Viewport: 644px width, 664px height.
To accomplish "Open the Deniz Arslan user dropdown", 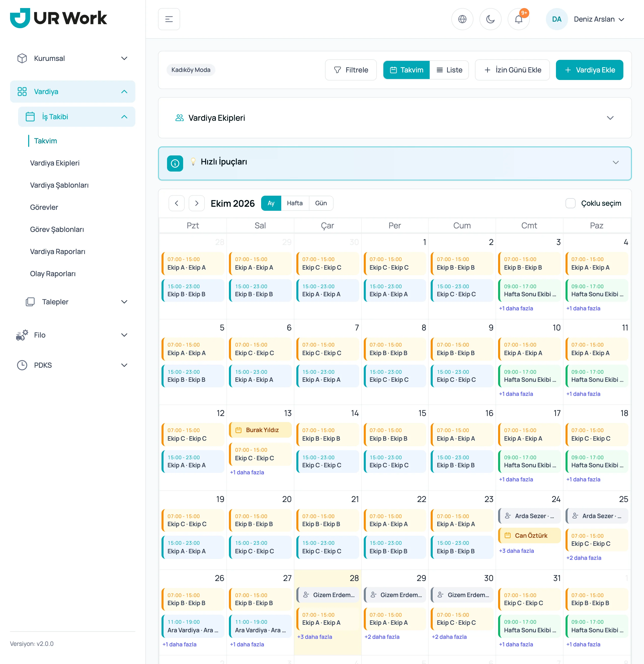I will [x=599, y=19].
